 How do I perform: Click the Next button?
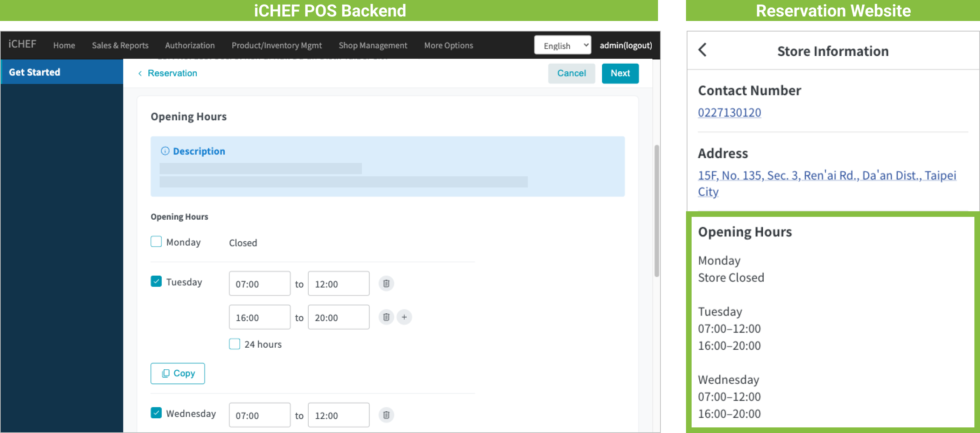620,73
